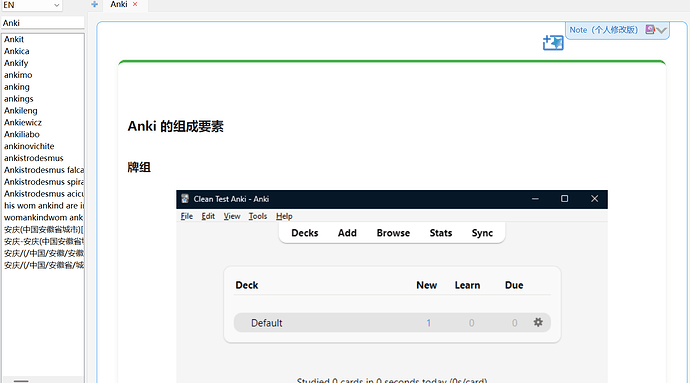Select ankimo in the word list
The image size is (690, 383).
[x=18, y=75]
